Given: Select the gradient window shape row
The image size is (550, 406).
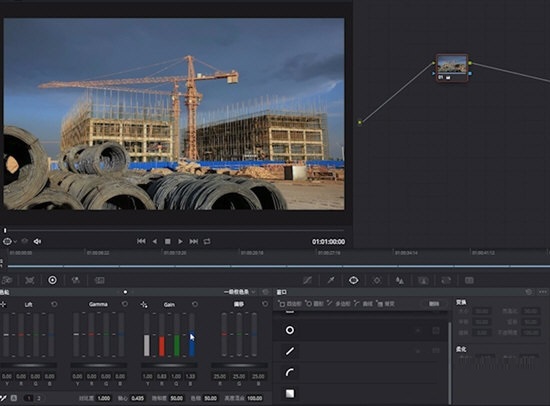Looking at the screenshot, I should pos(360,393).
